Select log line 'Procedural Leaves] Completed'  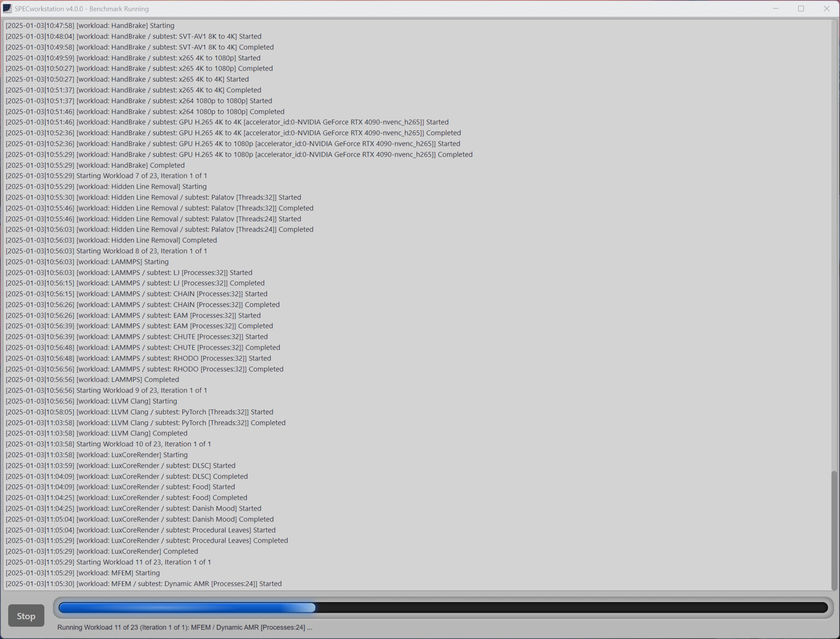click(147, 541)
